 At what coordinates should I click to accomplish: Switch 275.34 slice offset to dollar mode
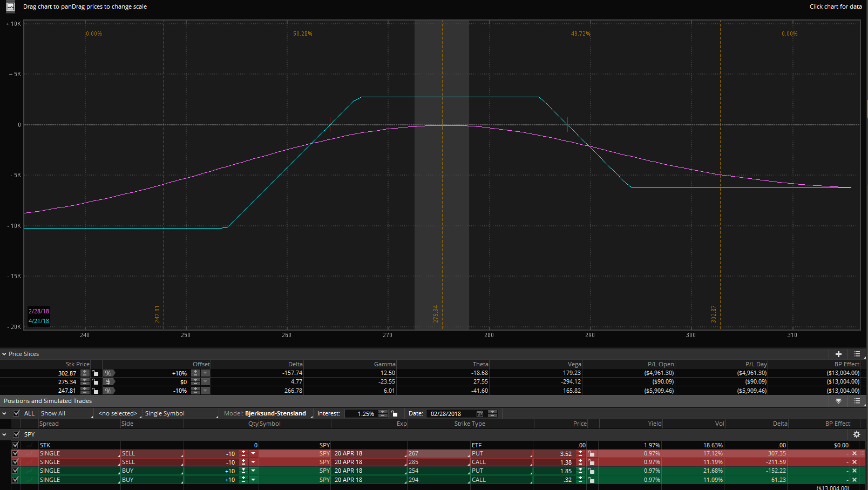point(108,382)
